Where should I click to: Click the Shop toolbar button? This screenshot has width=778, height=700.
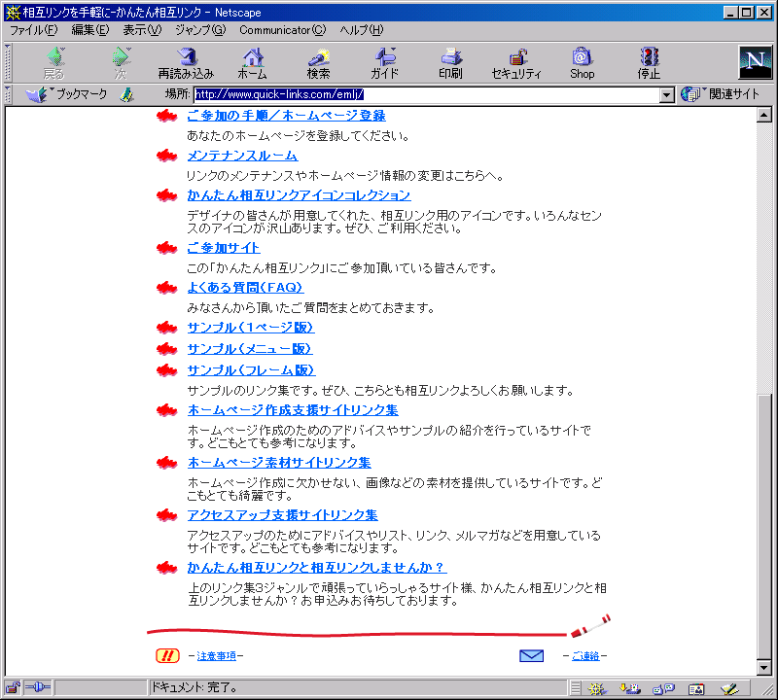[x=582, y=63]
